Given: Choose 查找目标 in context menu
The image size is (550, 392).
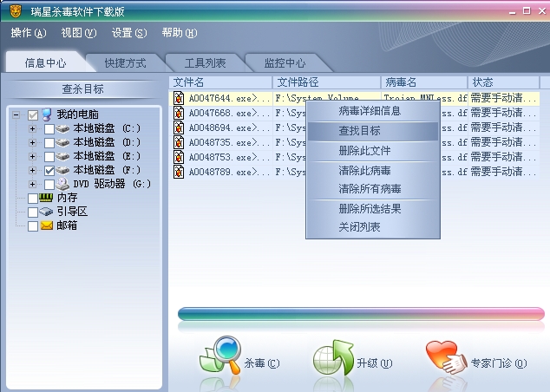Looking at the screenshot, I should (x=373, y=131).
